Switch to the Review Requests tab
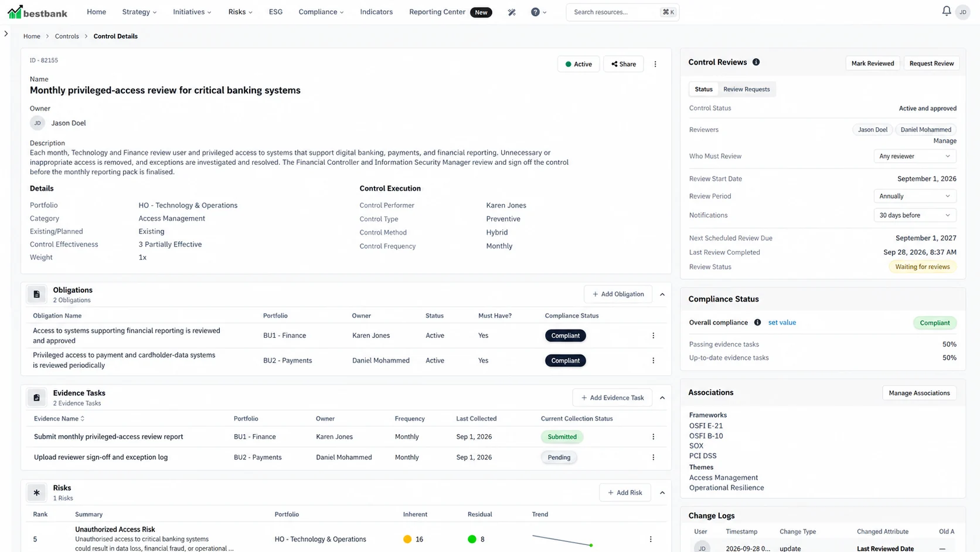 [x=746, y=89]
